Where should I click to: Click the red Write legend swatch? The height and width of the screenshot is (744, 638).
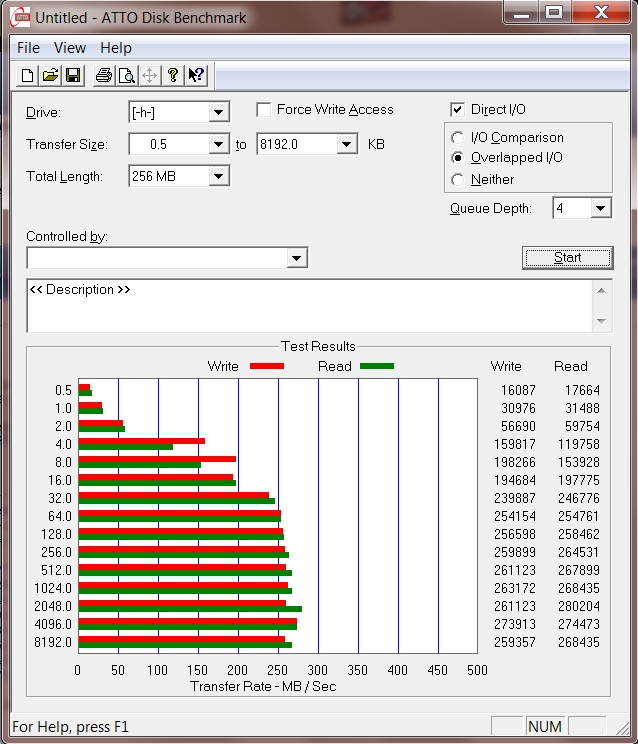click(x=267, y=366)
